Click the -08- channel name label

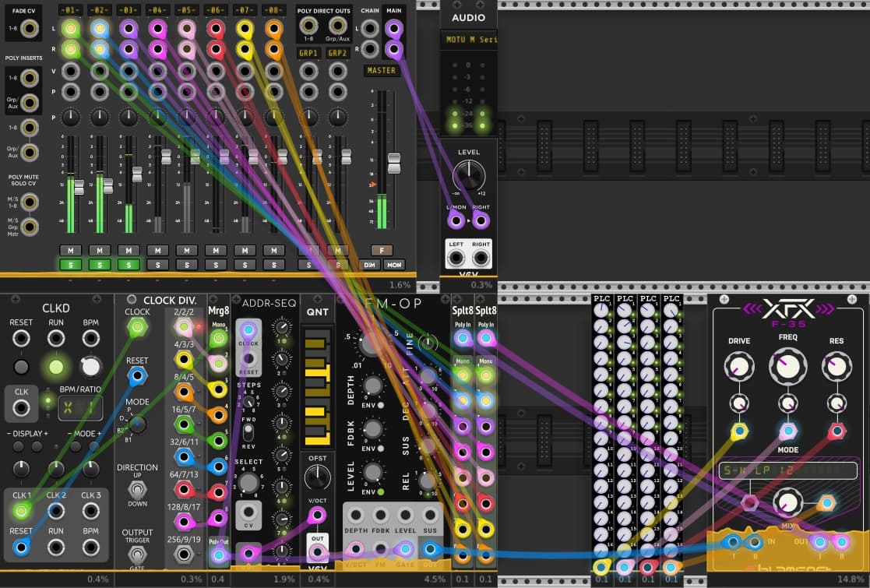point(273,10)
